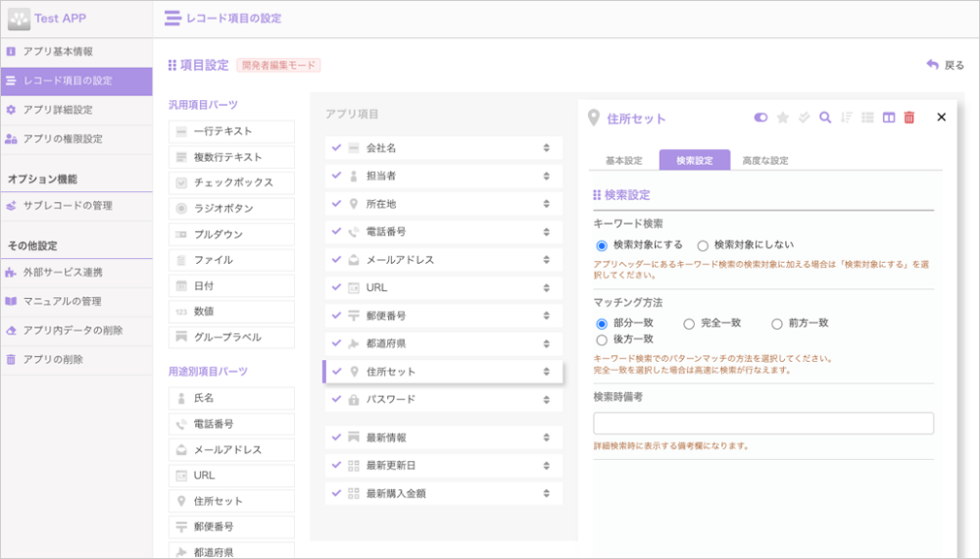Image resolution: width=980 pixels, height=559 pixels.
Task: Click the sort handle arrows on パスワード row
Action: point(546,399)
